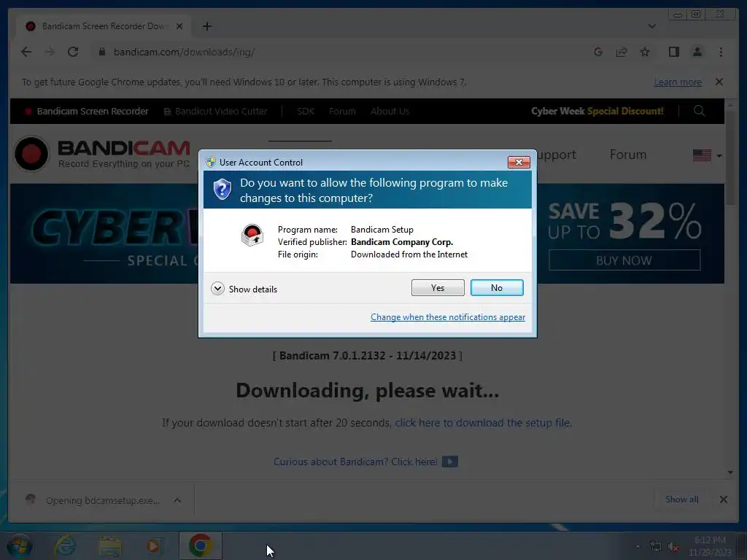Open Forum in main navigation

pyautogui.click(x=628, y=155)
